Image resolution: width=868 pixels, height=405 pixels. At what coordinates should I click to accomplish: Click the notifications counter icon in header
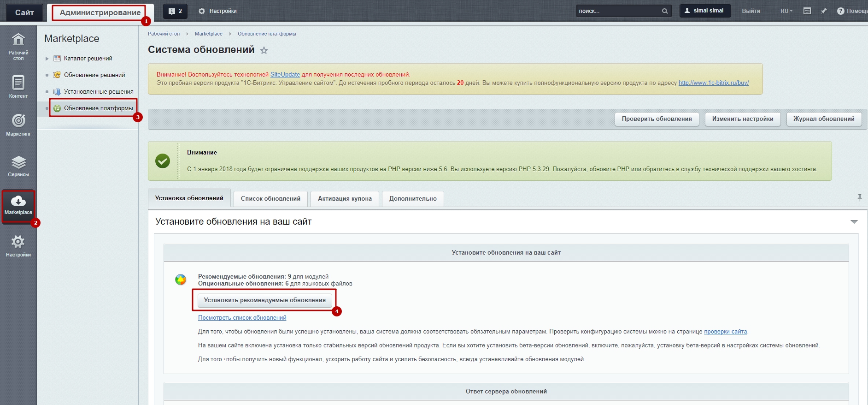pyautogui.click(x=175, y=11)
